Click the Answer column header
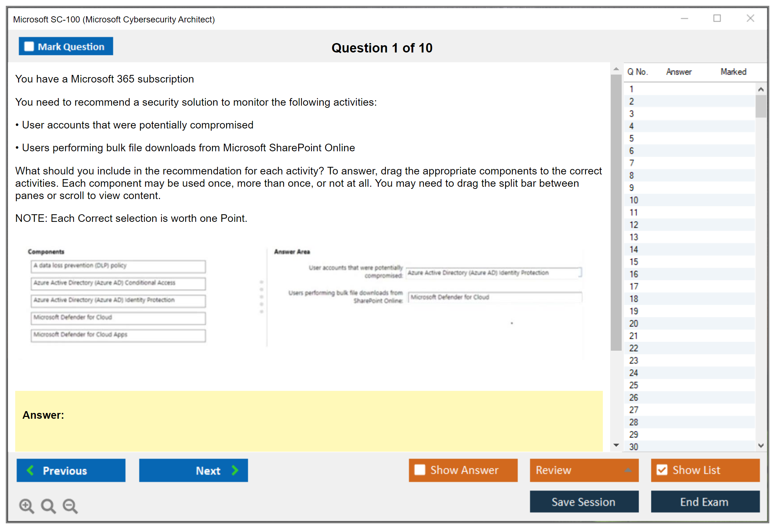778x532 pixels. pos(678,72)
